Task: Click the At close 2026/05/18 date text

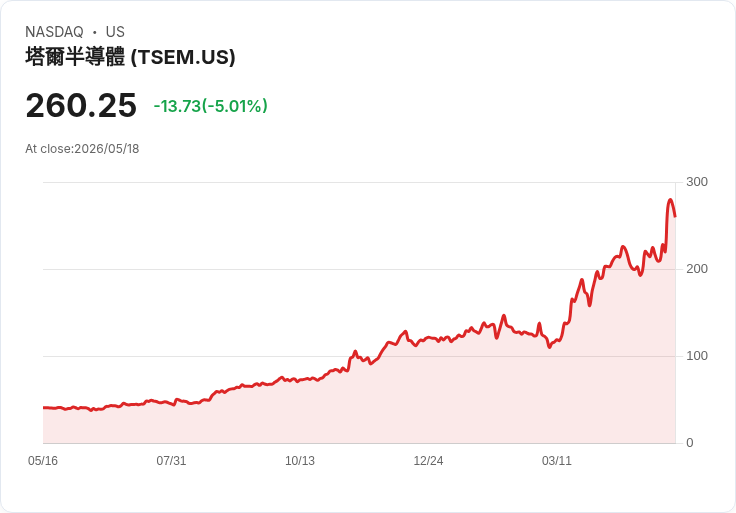Action: 82,149
